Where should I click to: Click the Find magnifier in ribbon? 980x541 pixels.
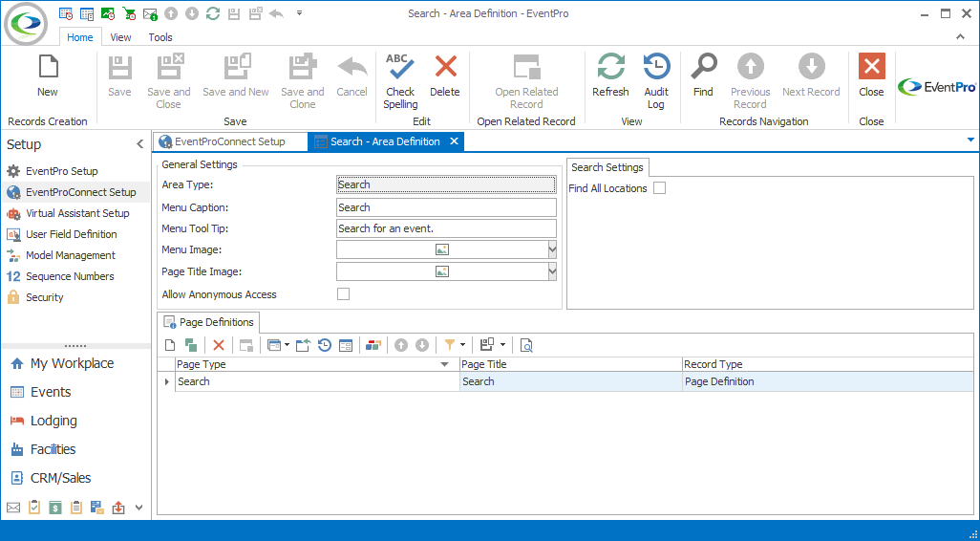point(703,76)
